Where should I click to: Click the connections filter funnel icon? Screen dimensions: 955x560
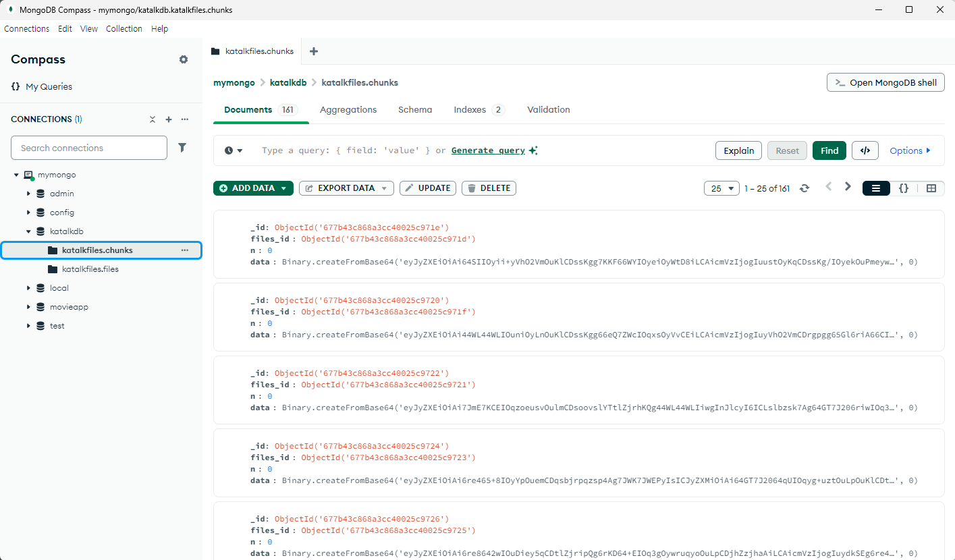pos(182,148)
